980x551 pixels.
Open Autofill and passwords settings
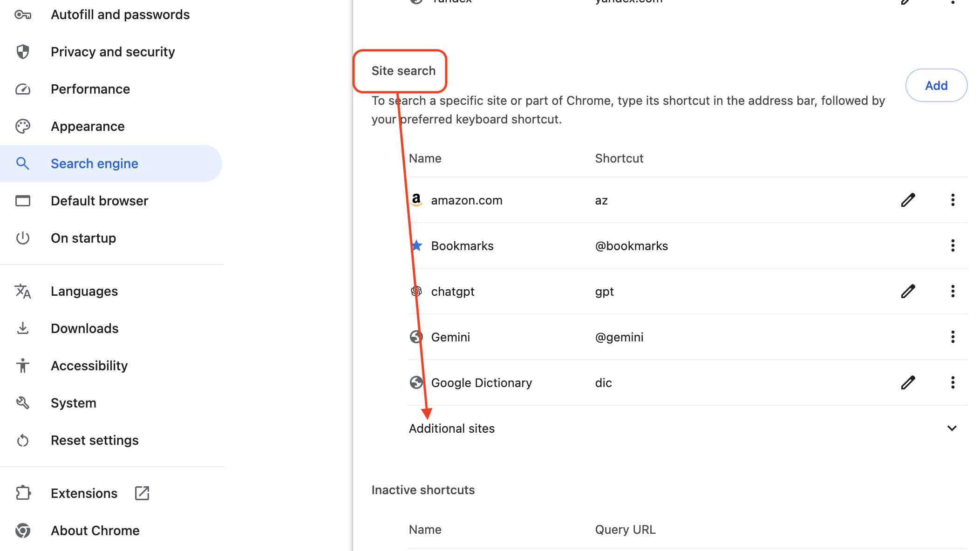pyautogui.click(x=120, y=15)
